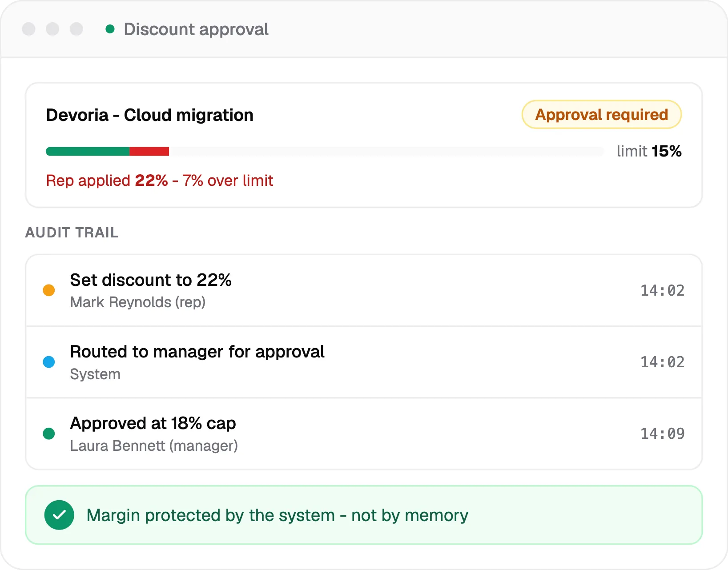Viewport: 728px width, 570px height.
Task: Open the Set discount to 22% entry
Action: pos(364,290)
